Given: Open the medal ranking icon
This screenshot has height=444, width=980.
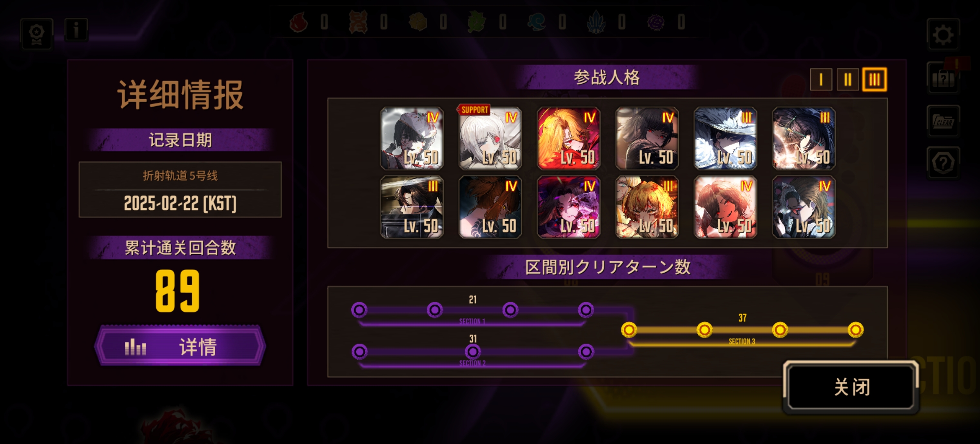Looking at the screenshot, I should tap(37, 34).
